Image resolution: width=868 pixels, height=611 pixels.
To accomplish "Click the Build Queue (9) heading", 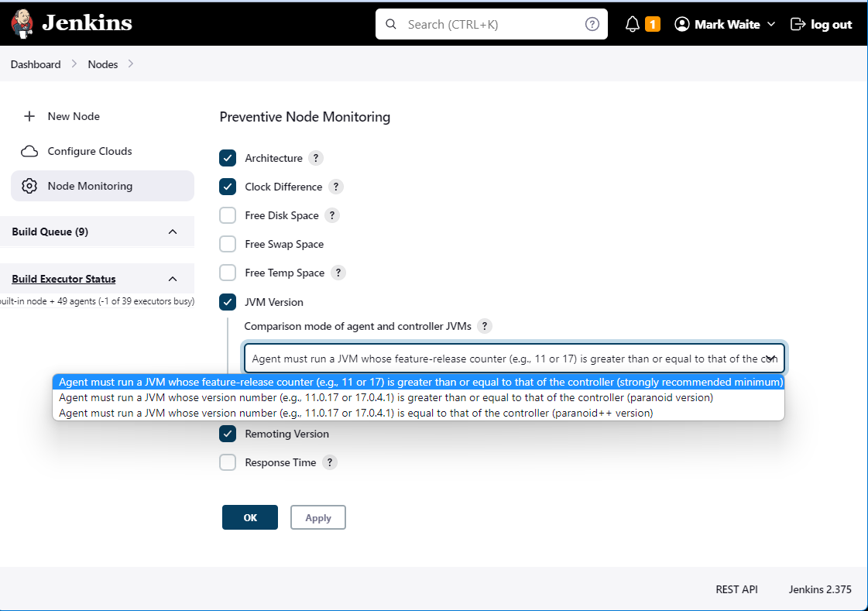I will pyautogui.click(x=50, y=232).
